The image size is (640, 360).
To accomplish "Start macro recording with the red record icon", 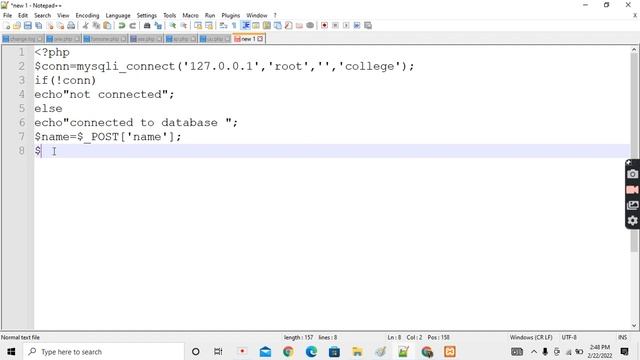I will tap(324, 26).
